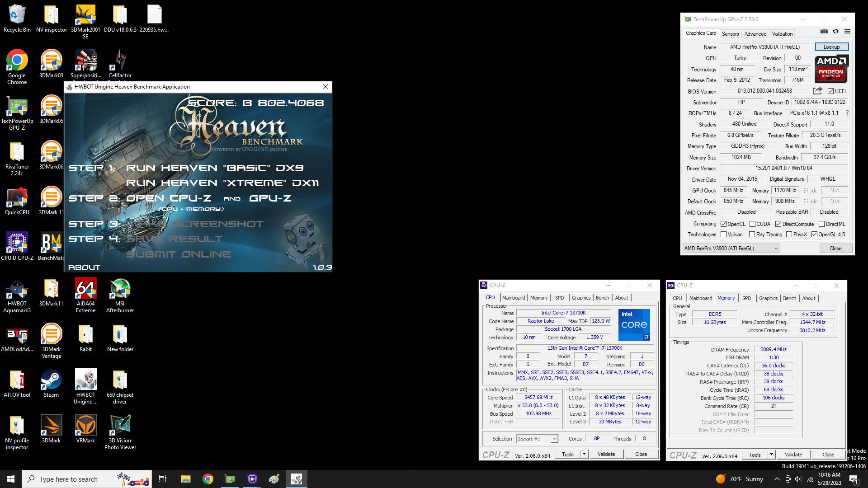
Task: Open Windows Start menu
Action: click(11, 479)
